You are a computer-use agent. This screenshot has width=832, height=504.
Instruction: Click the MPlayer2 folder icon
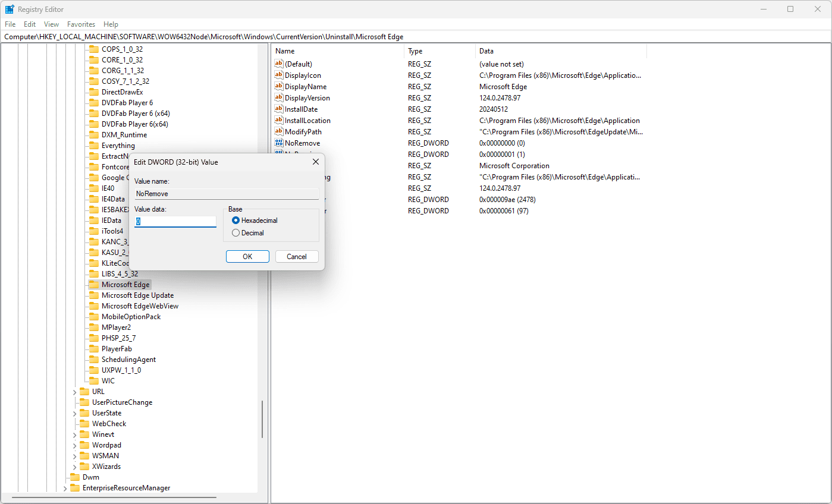pos(93,327)
